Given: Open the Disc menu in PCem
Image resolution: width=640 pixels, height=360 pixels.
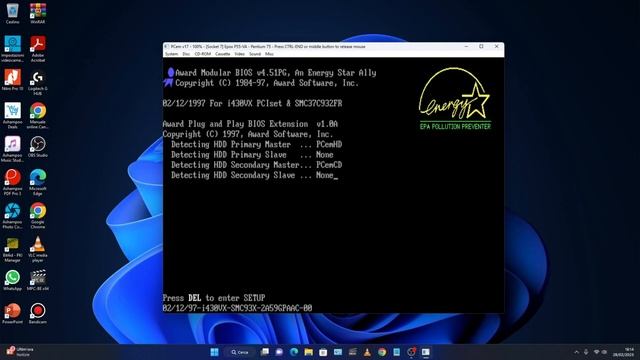Looking at the screenshot, I should click(186, 54).
